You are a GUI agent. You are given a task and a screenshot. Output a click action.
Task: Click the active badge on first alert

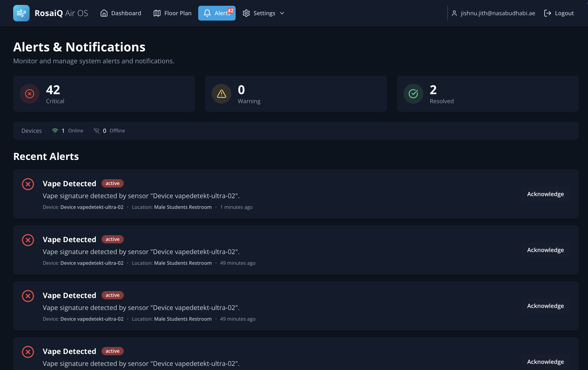tap(112, 183)
